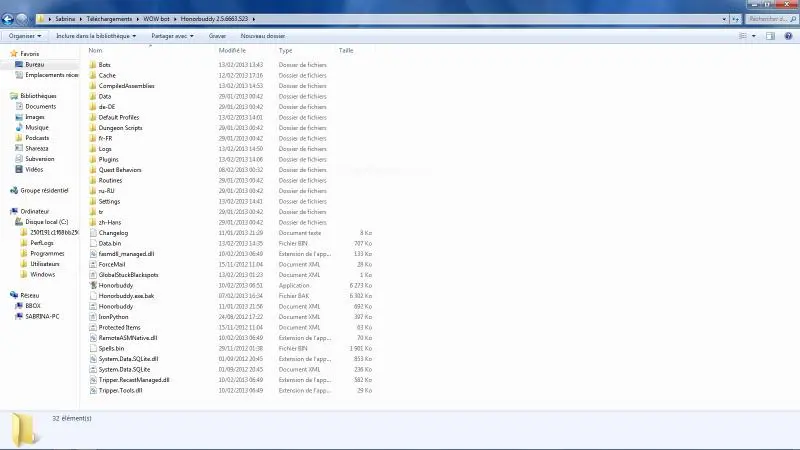This screenshot has width=800, height=450.
Task: Click the Graver toolbar button
Action: coord(217,36)
